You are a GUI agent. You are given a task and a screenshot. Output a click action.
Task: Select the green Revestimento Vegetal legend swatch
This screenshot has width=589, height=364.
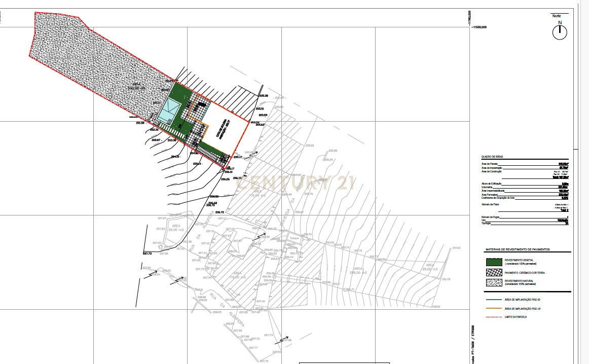point(494,262)
